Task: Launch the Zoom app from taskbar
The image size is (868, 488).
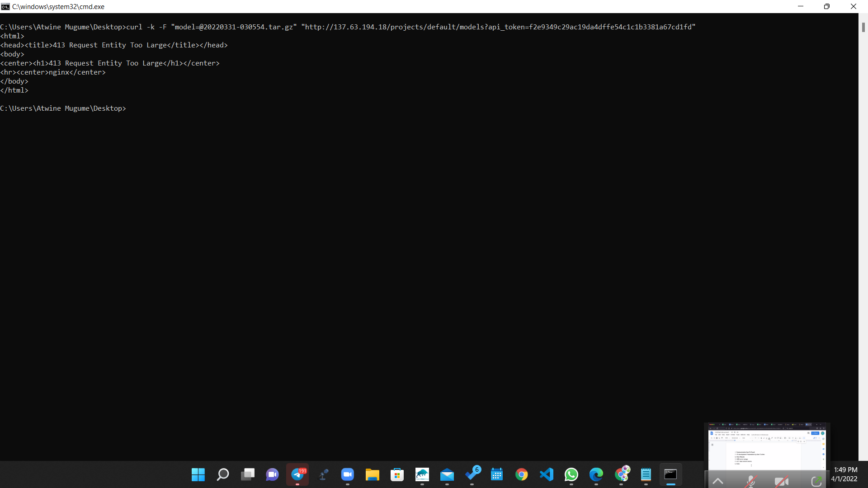Action: click(x=347, y=474)
